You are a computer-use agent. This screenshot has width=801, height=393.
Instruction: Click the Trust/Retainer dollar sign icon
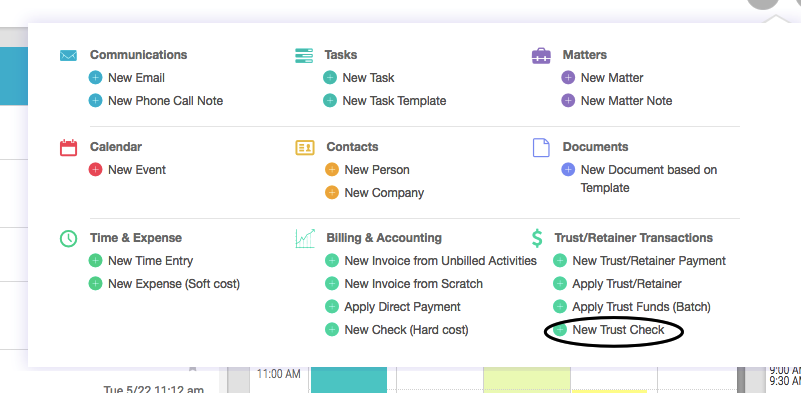click(537, 238)
